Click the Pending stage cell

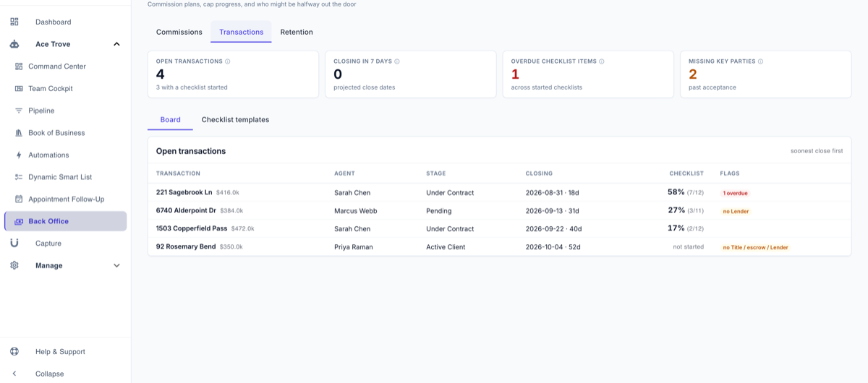pos(439,211)
